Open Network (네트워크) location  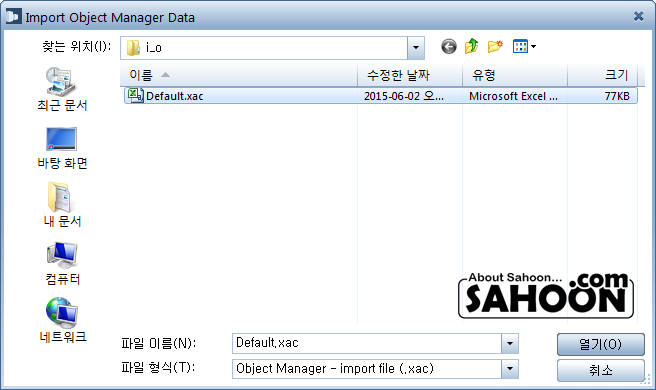(x=62, y=320)
